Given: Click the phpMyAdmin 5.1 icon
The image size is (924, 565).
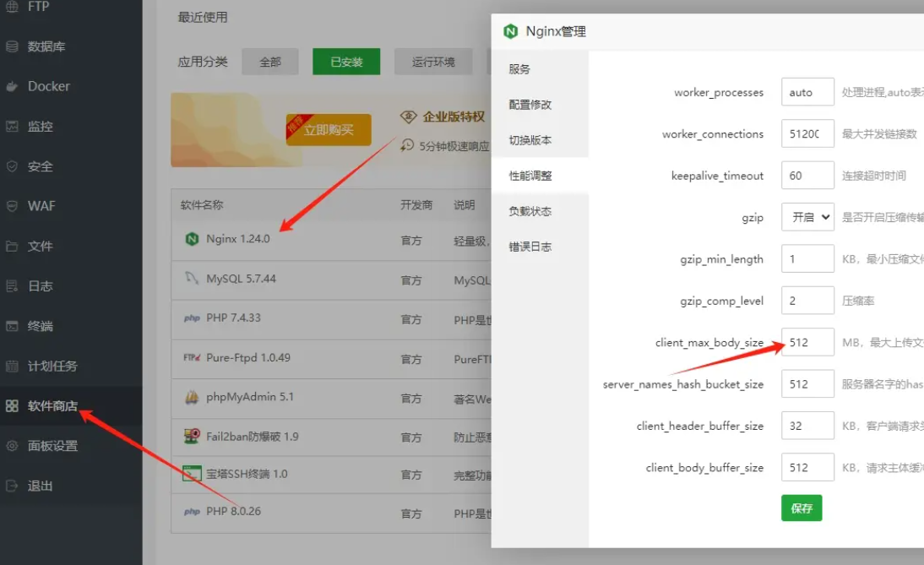Looking at the screenshot, I should click(192, 397).
